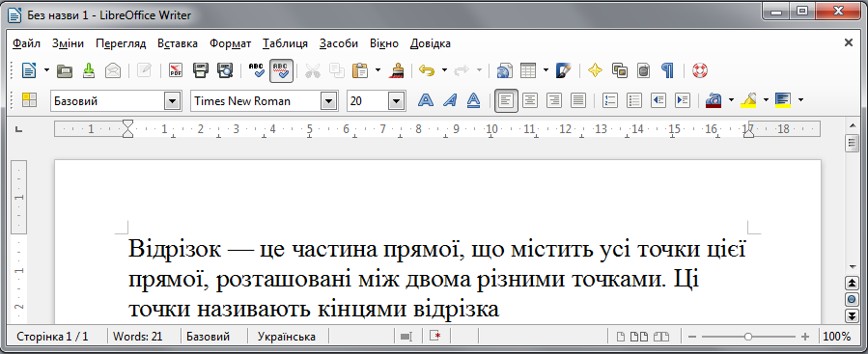This screenshot has width=868, height=354.
Task: Open the Gallery icon
Action: click(x=620, y=70)
